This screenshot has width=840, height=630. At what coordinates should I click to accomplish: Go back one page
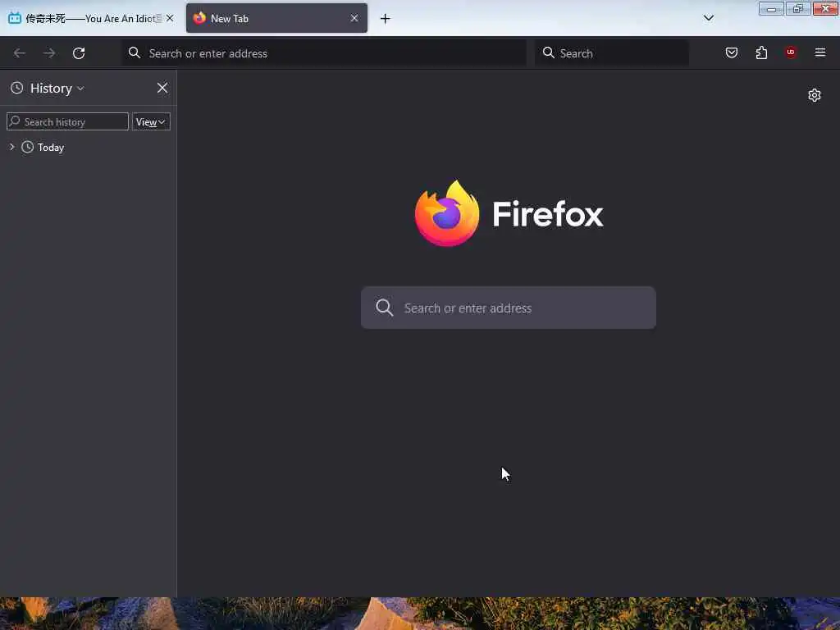[x=20, y=53]
